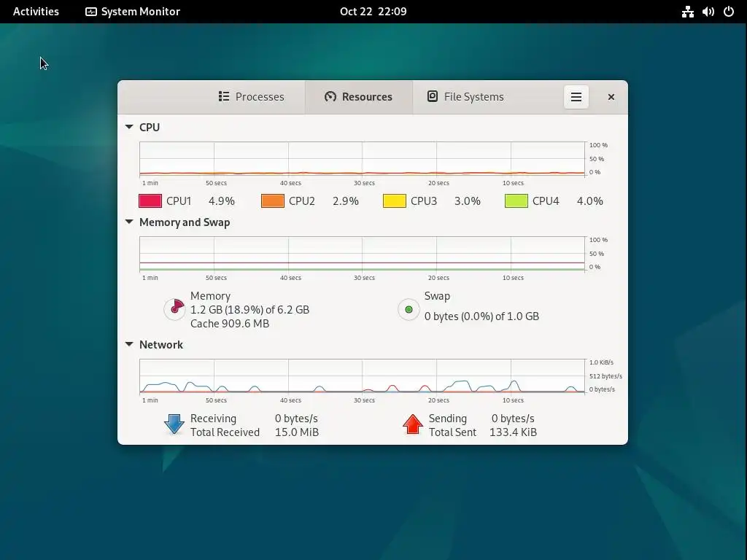Screen dimensions: 747x560
Task: Click the CPU1 4.9% usage value
Action: tap(222, 201)
